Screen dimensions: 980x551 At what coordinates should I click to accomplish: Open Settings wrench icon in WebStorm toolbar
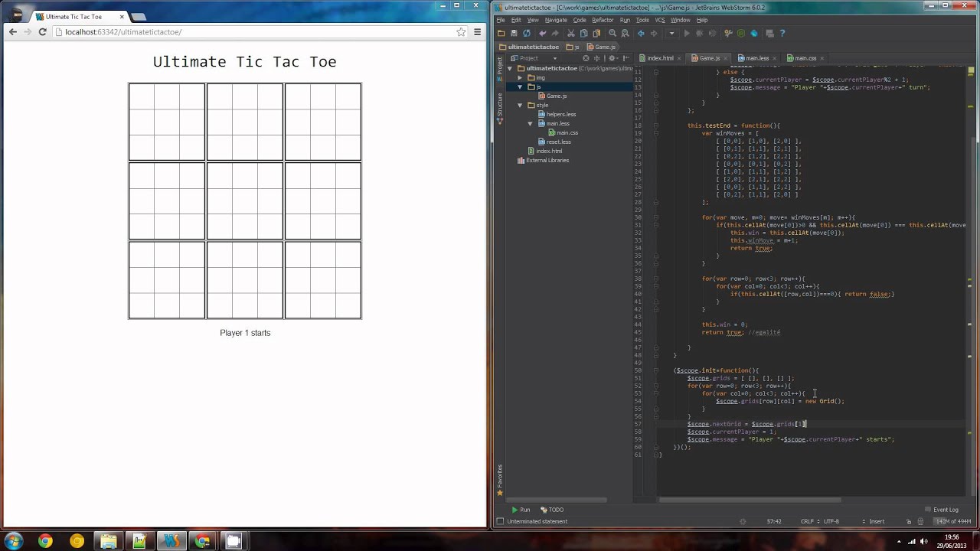[728, 33]
